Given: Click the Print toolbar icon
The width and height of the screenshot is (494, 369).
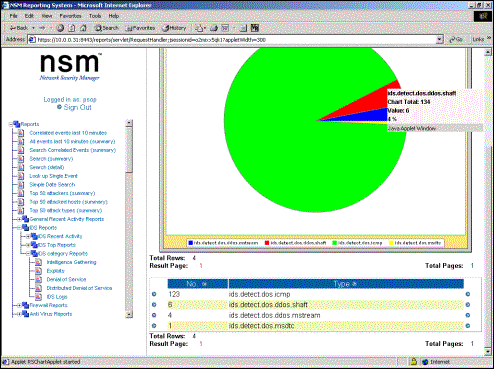Looking at the screenshot, I should pyautogui.click(x=214, y=28).
